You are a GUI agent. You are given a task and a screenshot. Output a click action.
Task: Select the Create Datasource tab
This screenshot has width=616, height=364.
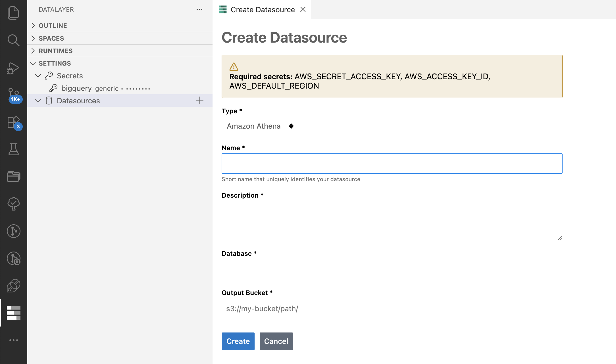tap(263, 10)
